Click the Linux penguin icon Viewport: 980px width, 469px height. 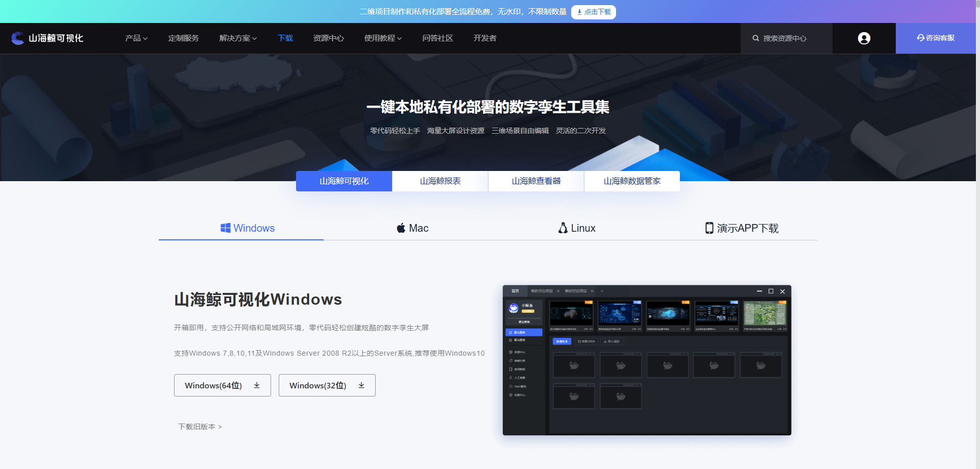coord(563,228)
